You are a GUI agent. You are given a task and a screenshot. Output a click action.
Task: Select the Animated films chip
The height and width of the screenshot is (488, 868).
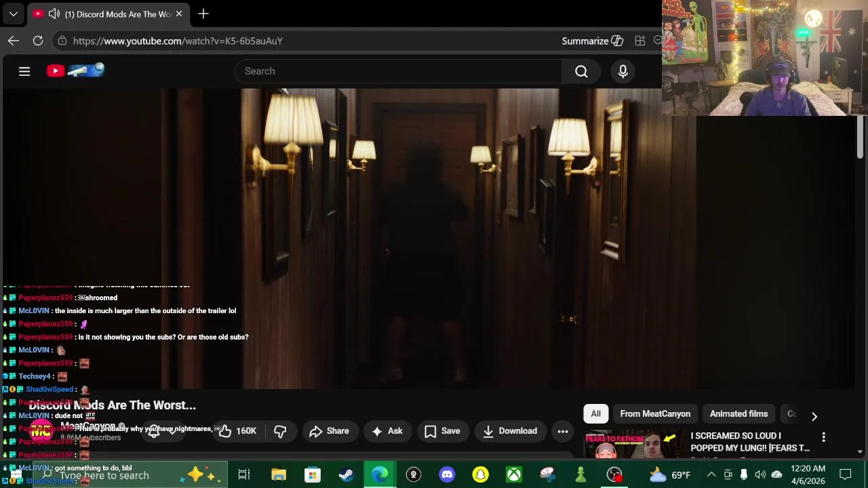point(738,413)
